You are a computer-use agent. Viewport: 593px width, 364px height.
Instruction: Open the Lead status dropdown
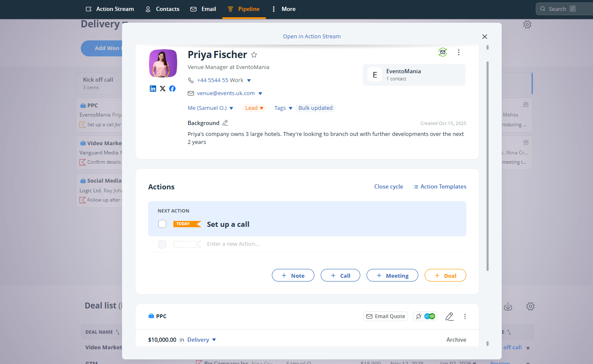[x=254, y=108]
